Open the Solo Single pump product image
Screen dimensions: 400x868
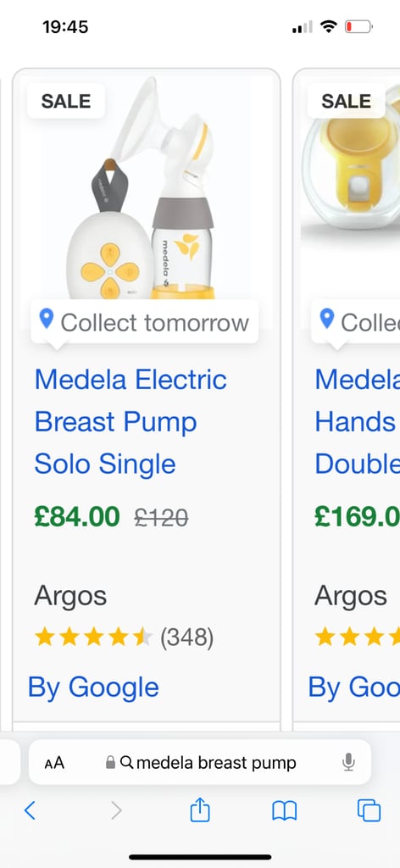coord(146,188)
